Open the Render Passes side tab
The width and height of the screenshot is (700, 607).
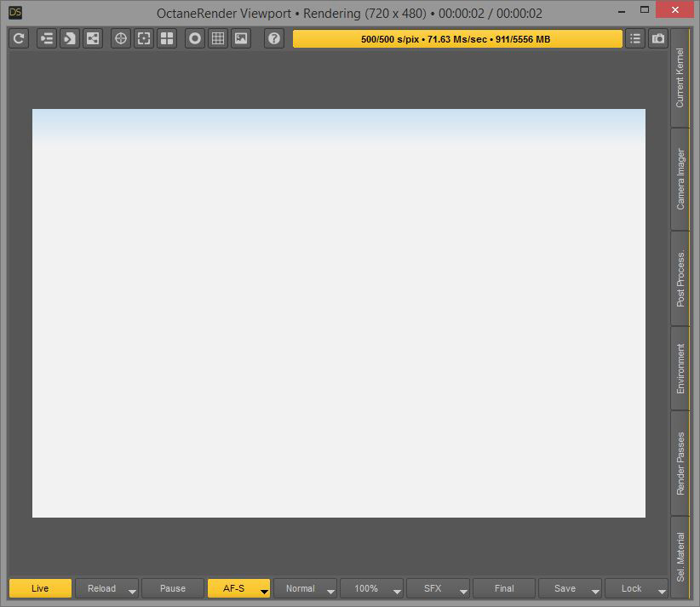[680, 463]
